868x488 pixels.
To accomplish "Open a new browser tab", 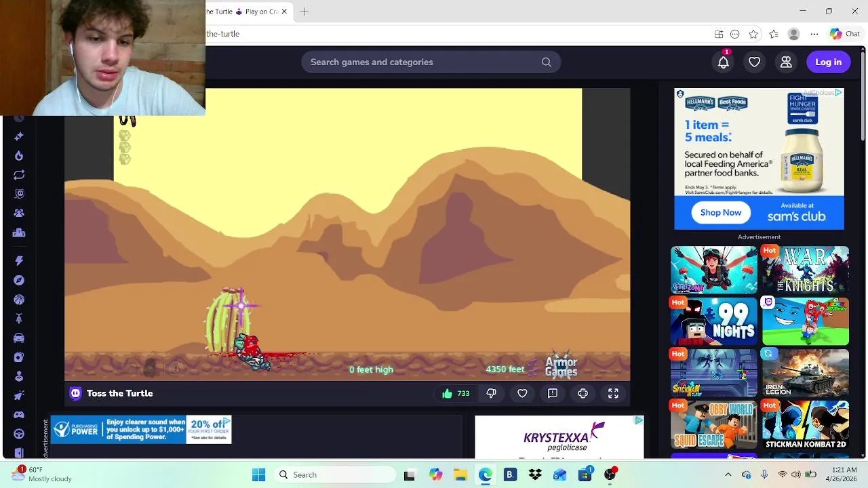I will pyautogui.click(x=304, y=12).
